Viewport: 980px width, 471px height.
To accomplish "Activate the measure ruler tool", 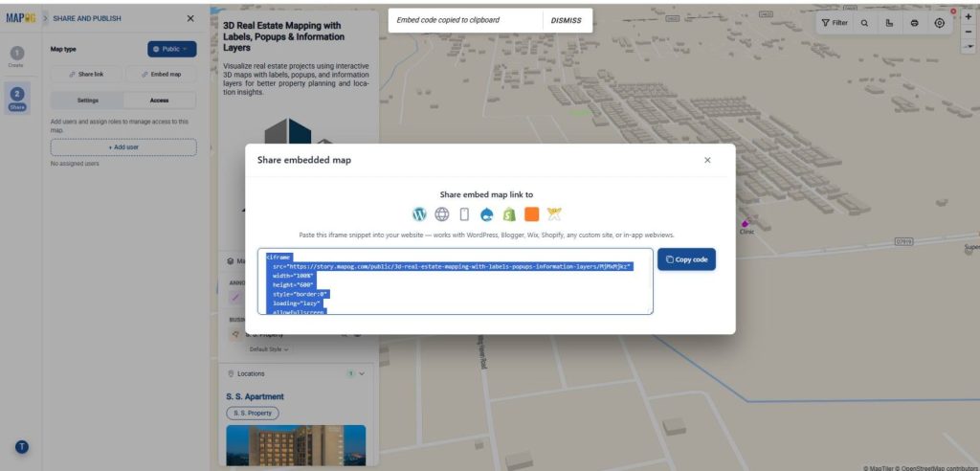I will pos(889,23).
